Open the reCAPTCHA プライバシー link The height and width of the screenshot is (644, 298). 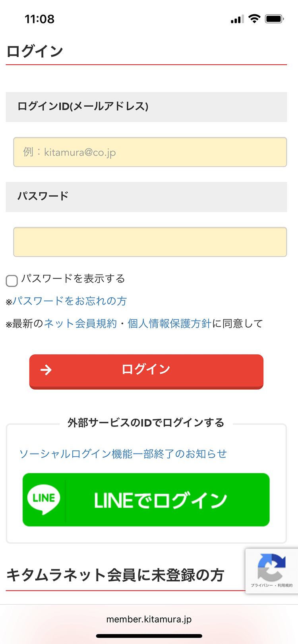click(x=261, y=585)
